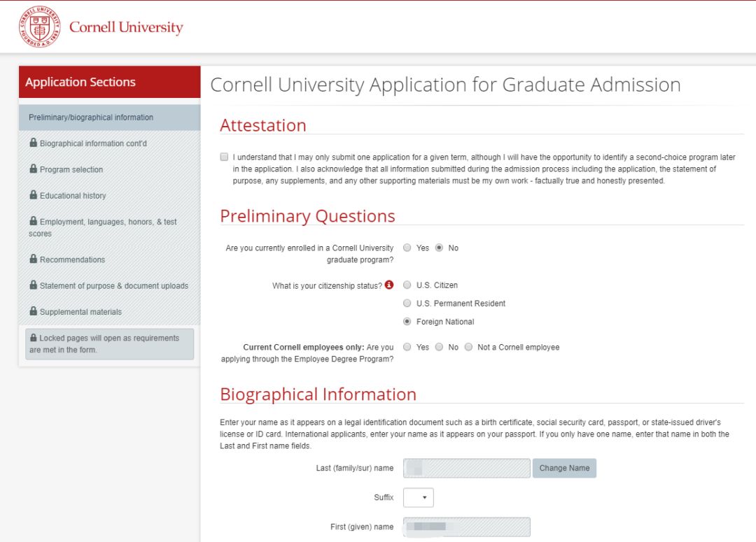Screen dimensions: 756x542
Task: Open Preliminary/biographical information section
Action: [109, 117]
